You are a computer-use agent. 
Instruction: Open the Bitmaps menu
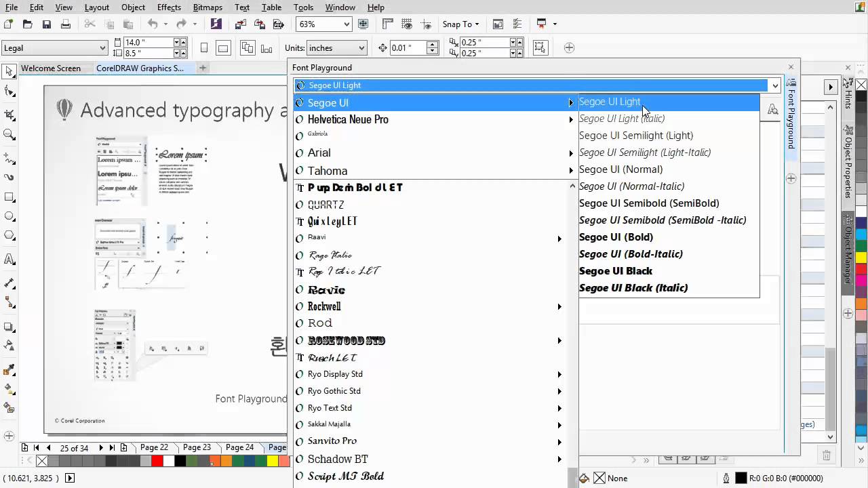[x=208, y=7]
